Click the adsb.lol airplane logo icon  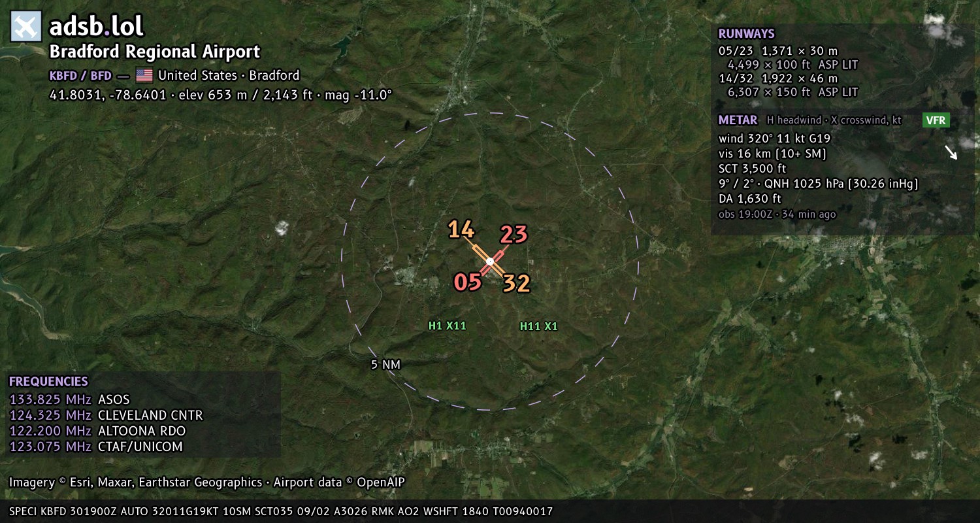click(26, 27)
